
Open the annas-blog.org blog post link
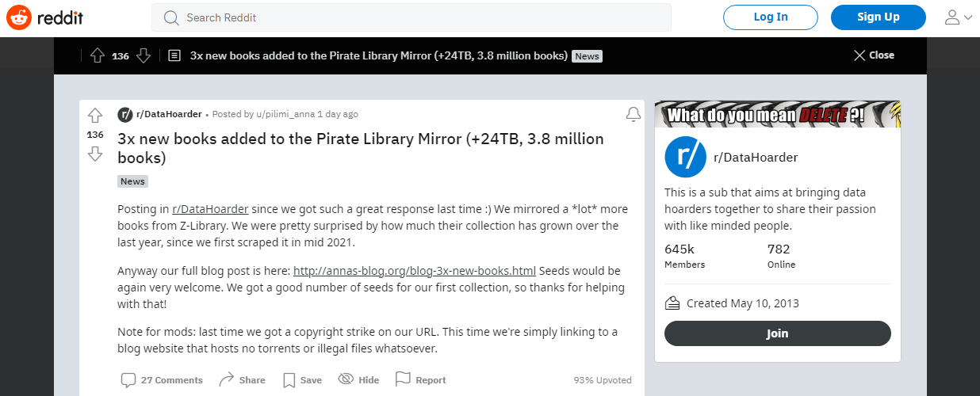click(415, 271)
